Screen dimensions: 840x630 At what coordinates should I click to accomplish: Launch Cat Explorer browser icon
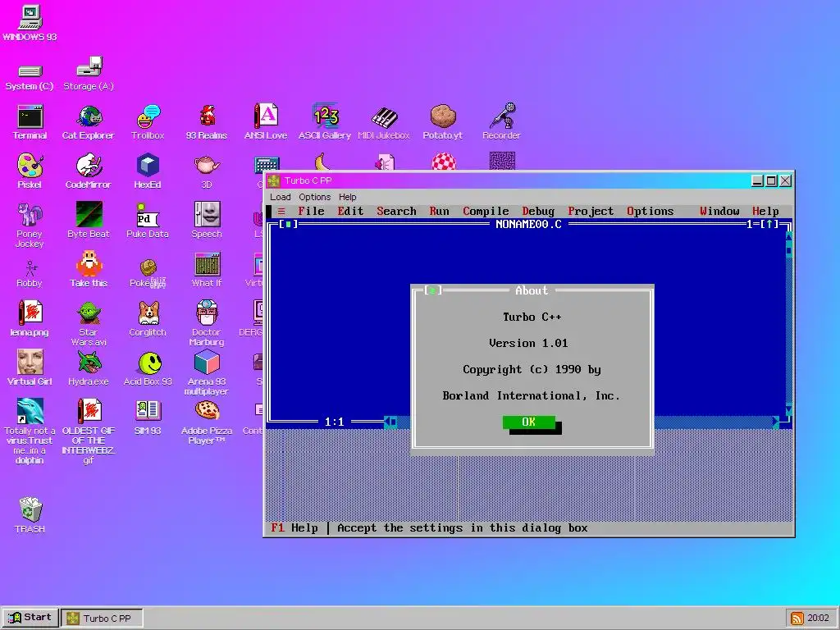89,122
